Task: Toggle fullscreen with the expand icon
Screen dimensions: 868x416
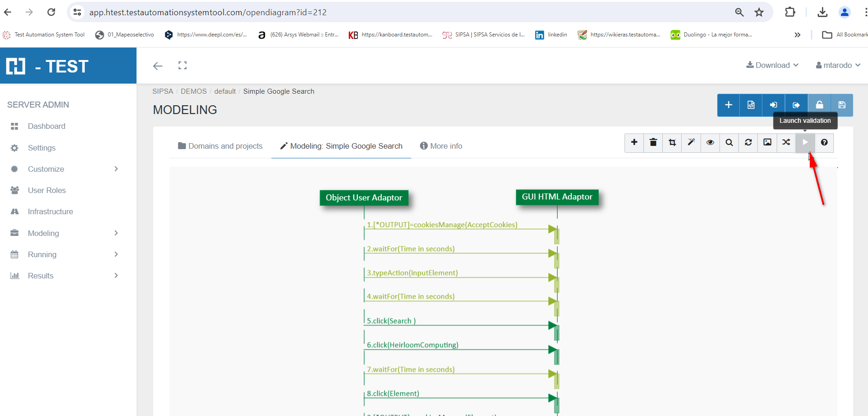Action: (x=183, y=66)
